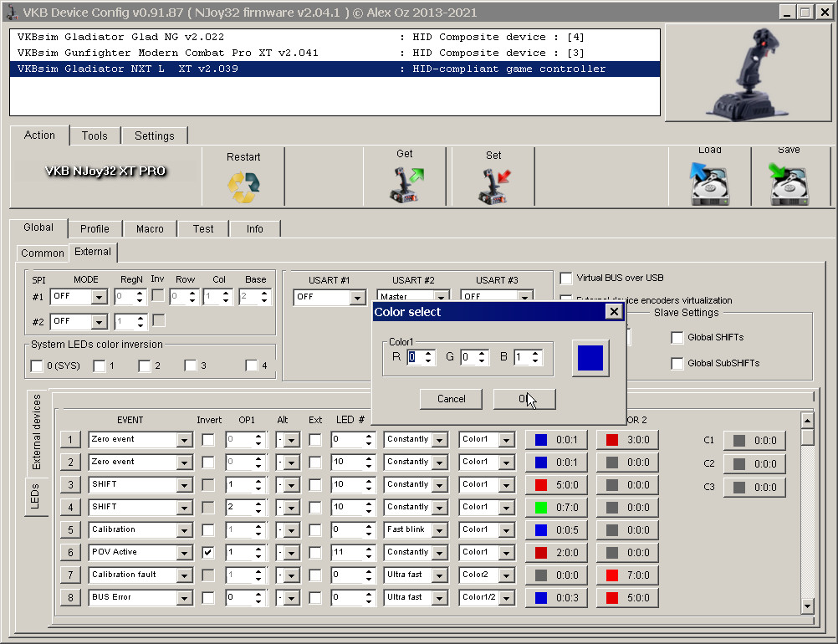
Task: Open USART #1 mode dropdown
Action: click(x=357, y=298)
